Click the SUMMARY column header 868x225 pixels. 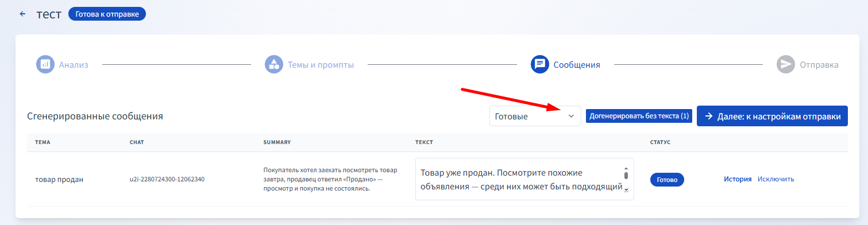[277, 142]
